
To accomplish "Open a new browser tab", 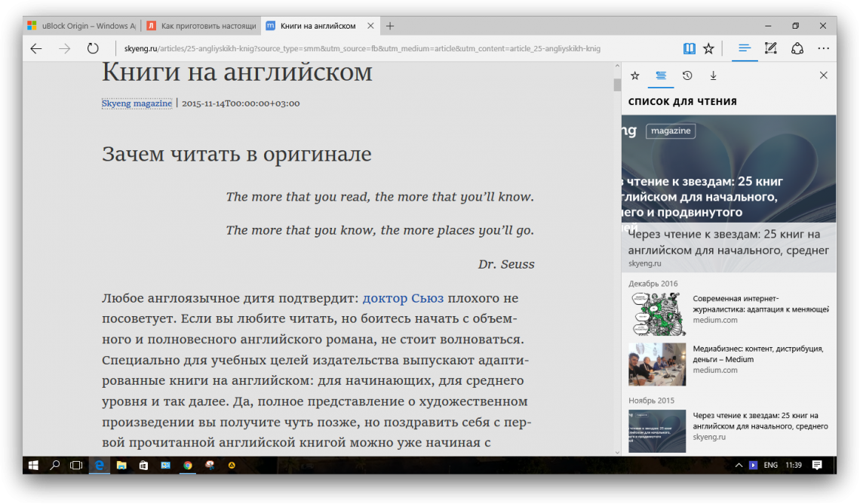I will [390, 25].
